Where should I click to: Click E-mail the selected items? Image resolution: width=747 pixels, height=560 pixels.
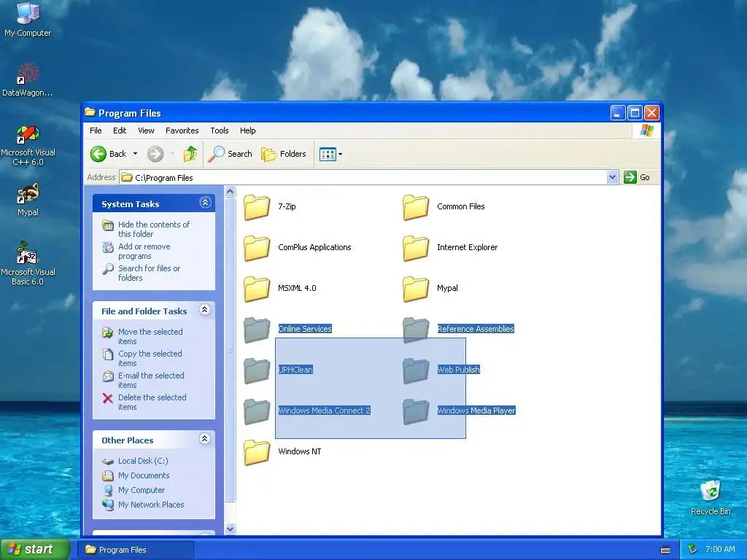point(151,380)
